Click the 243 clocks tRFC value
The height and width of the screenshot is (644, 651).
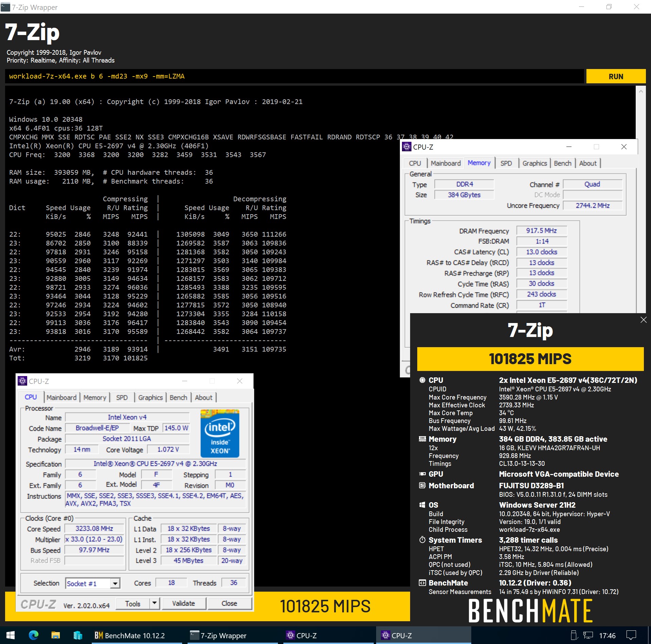tap(541, 294)
